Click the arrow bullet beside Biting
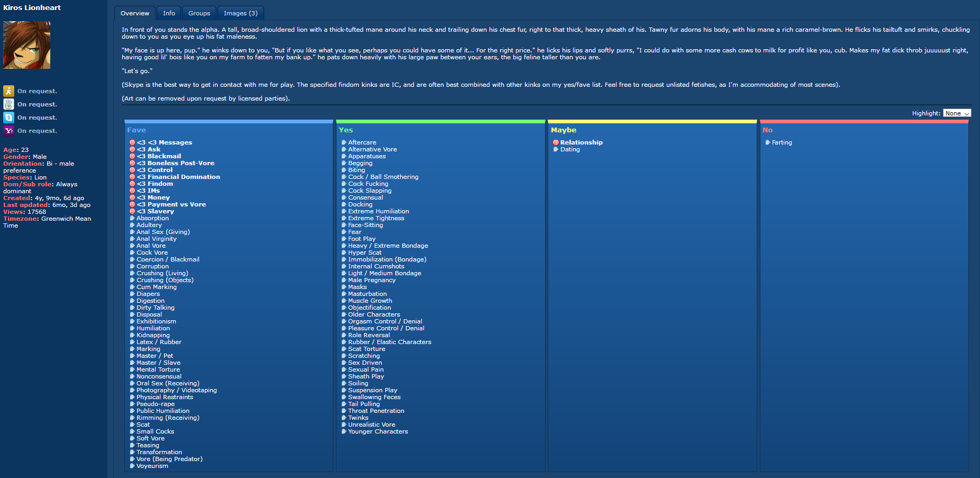This screenshot has width=980, height=478. [344, 170]
